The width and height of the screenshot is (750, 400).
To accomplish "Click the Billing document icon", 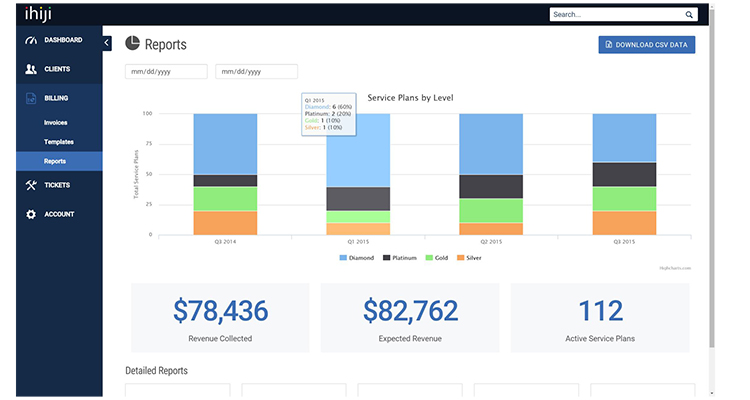I will tap(31, 98).
